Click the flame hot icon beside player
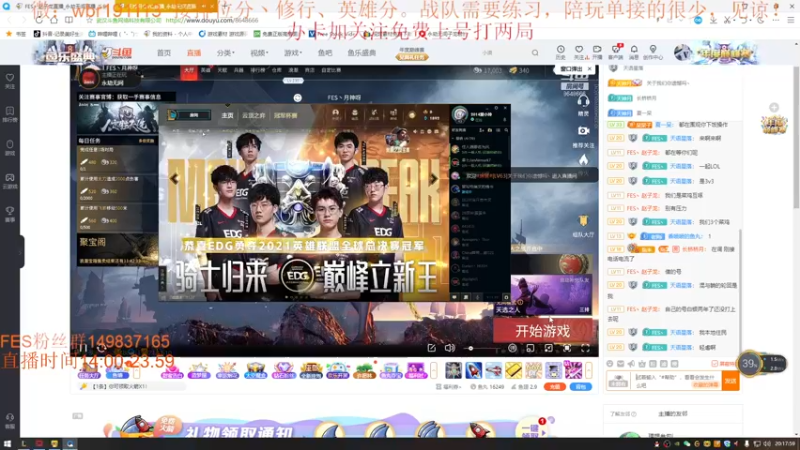This screenshot has width=800, height=450. pos(583,160)
